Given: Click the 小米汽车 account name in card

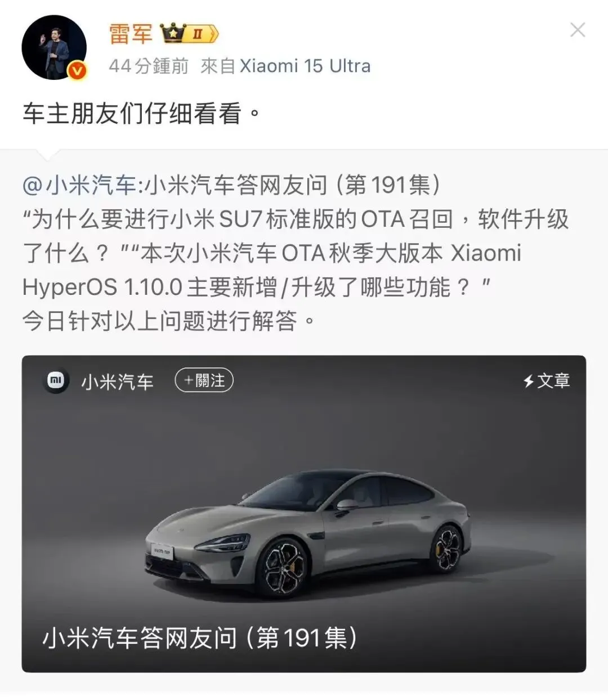Looking at the screenshot, I should [117, 382].
